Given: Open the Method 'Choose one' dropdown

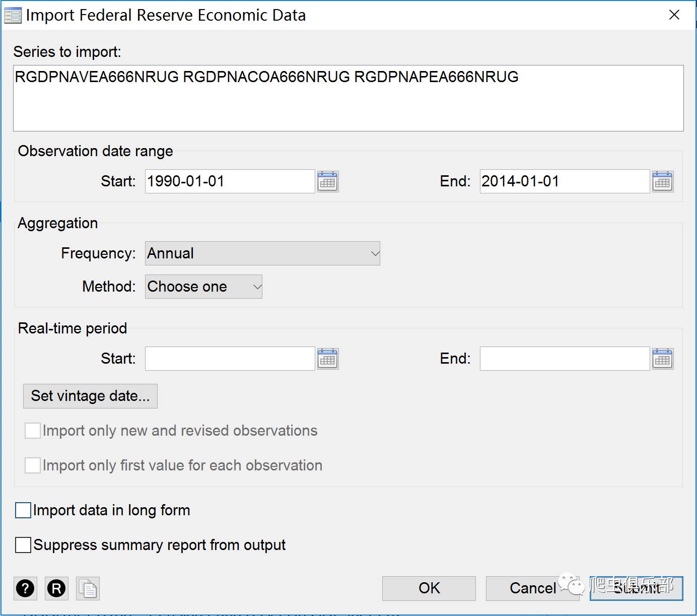Looking at the screenshot, I should pyautogui.click(x=203, y=287).
